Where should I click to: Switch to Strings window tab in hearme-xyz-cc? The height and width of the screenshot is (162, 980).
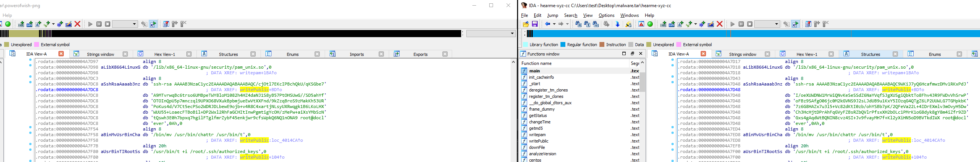point(742,54)
